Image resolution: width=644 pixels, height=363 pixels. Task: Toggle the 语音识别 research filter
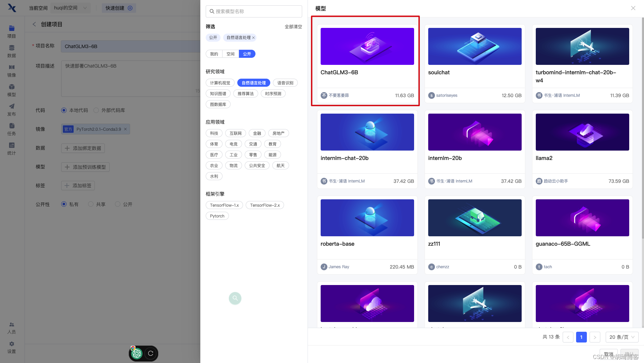click(x=285, y=83)
